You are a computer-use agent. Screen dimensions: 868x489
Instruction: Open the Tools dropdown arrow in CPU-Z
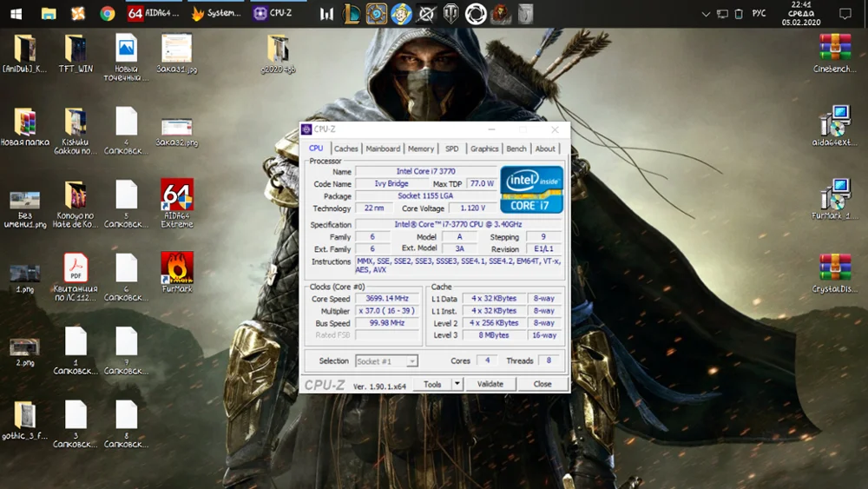coord(457,384)
